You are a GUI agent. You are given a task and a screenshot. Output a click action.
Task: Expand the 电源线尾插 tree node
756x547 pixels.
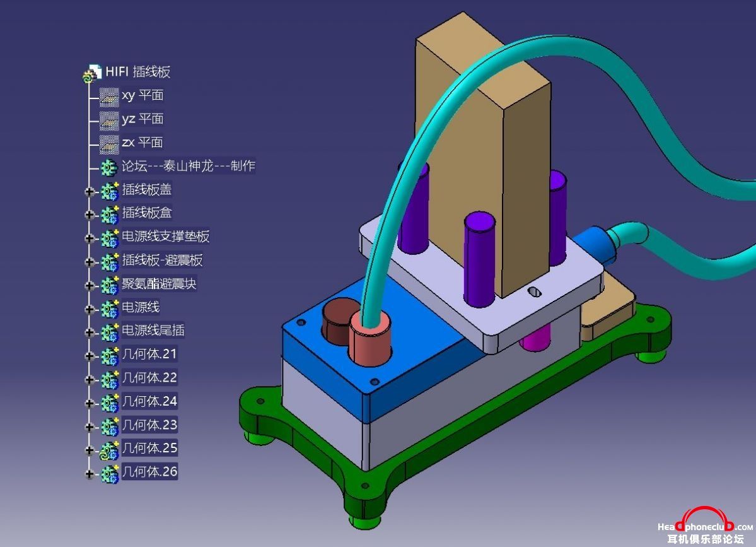coord(89,333)
